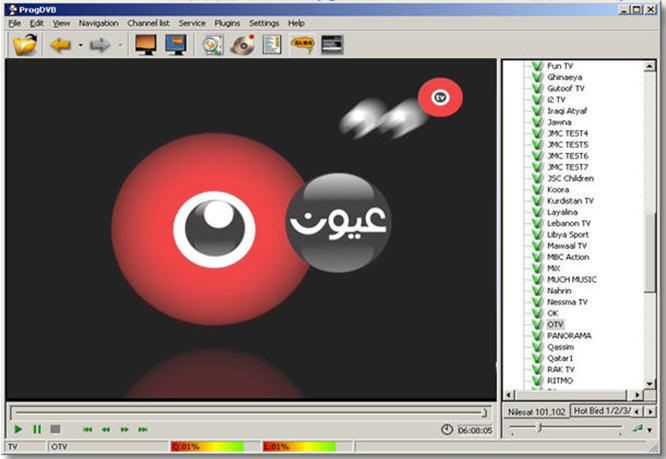
Task: Select Lebanon TV channel
Action: coord(568,223)
